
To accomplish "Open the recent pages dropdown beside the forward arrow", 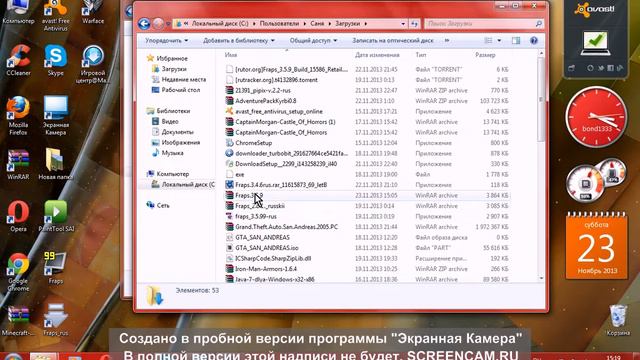I will (168, 24).
